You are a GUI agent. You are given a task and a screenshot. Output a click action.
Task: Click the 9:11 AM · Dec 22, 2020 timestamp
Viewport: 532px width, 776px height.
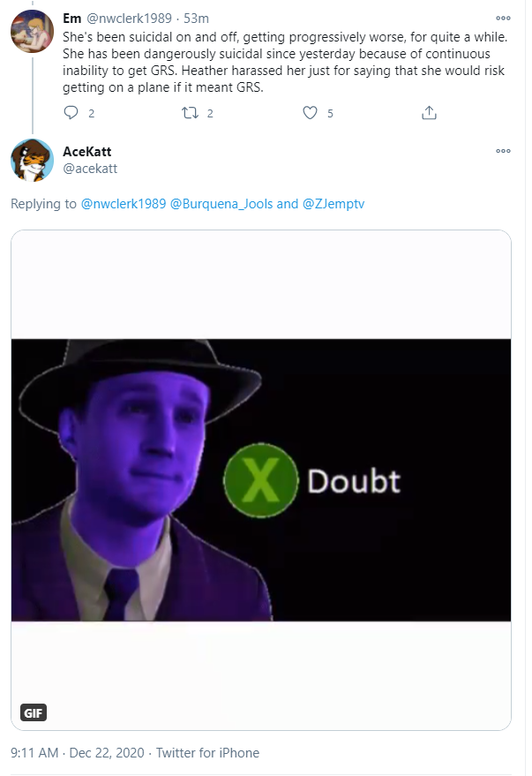tap(78, 753)
